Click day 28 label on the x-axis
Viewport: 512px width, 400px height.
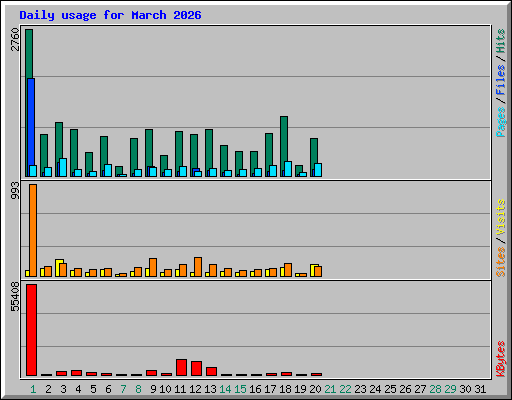pyautogui.click(x=435, y=389)
